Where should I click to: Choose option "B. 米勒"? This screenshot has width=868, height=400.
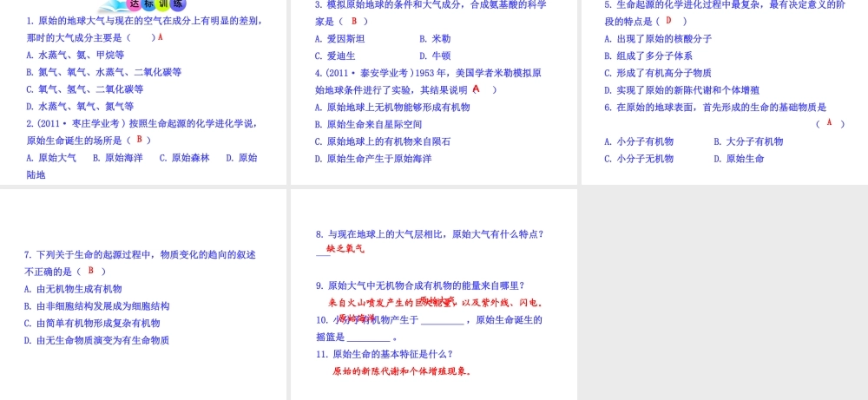coord(435,39)
